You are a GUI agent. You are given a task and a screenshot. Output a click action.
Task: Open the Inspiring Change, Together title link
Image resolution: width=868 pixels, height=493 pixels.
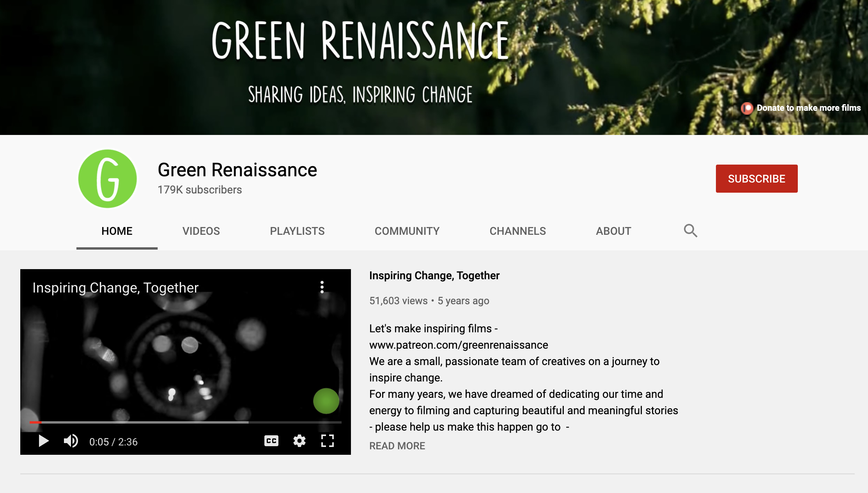coord(434,276)
